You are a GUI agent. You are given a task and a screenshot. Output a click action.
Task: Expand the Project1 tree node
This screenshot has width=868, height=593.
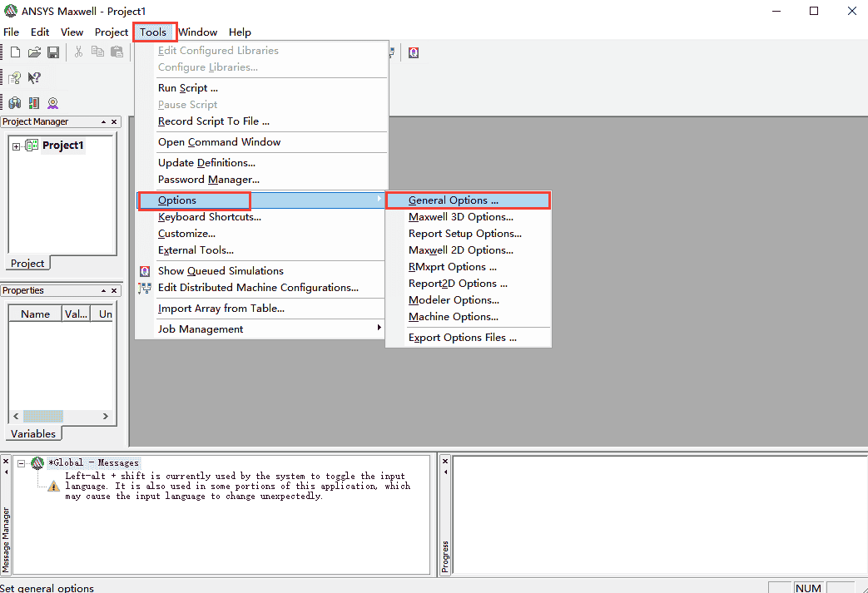[16, 146]
